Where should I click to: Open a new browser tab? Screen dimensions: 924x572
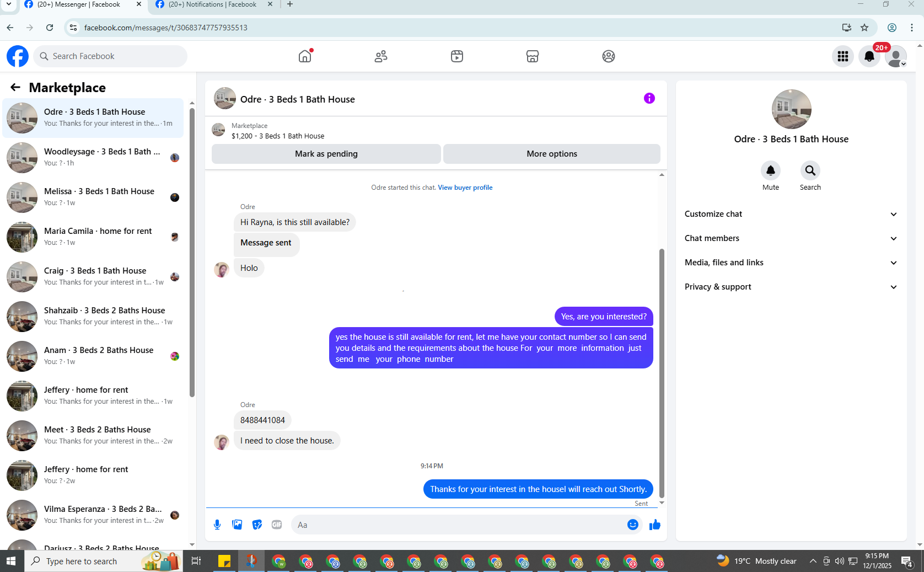point(290,4)
